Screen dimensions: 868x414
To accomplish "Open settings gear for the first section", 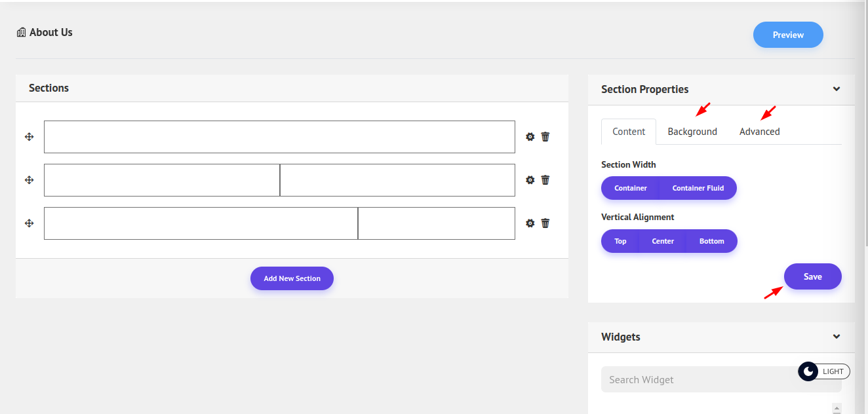I will (x=530, y=137).
